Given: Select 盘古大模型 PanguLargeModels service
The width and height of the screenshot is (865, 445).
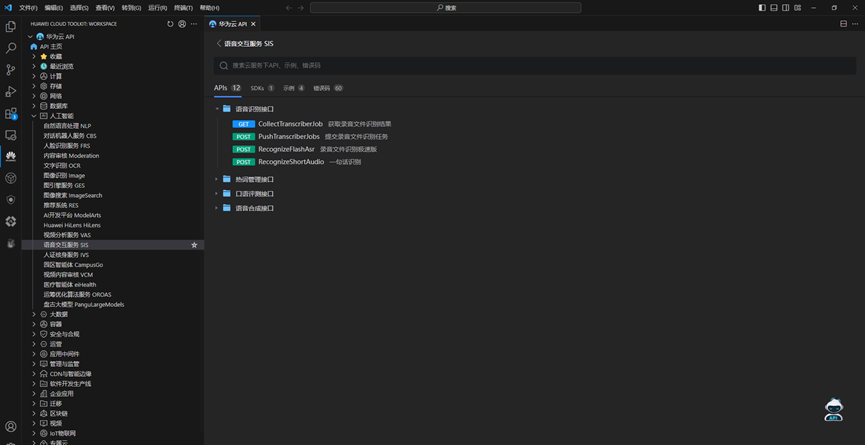Looking at the screenshot, I should 84,304.
